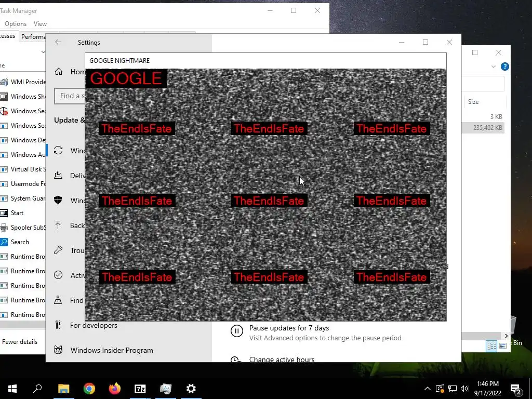The height and width of the screenshot is (399, 532).
Task: Select System Guard process row
Action: pyautogui.click(x=22, y=198)
